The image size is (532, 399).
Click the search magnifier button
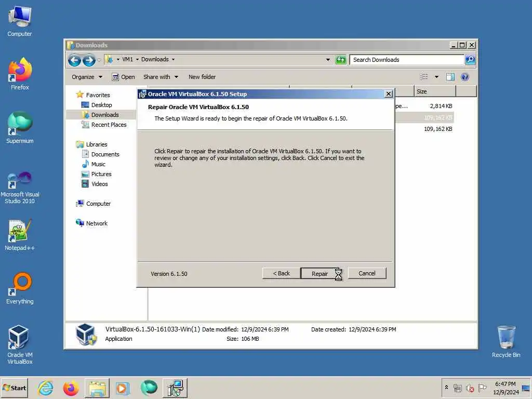(470, 60)
